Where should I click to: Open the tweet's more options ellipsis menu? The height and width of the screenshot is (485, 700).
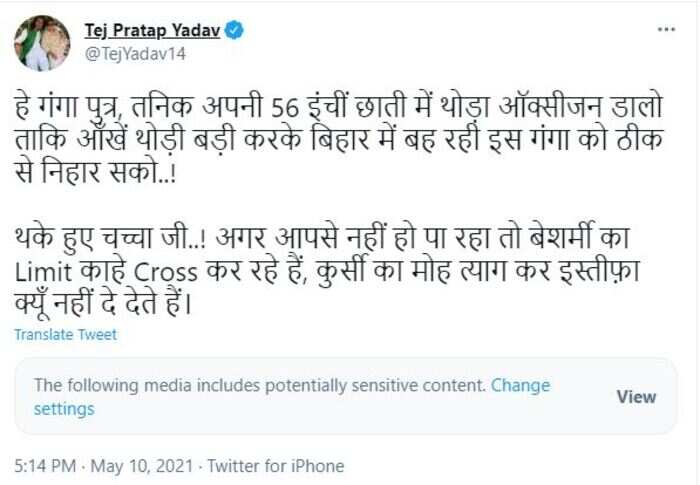click(x=666, y=29)
